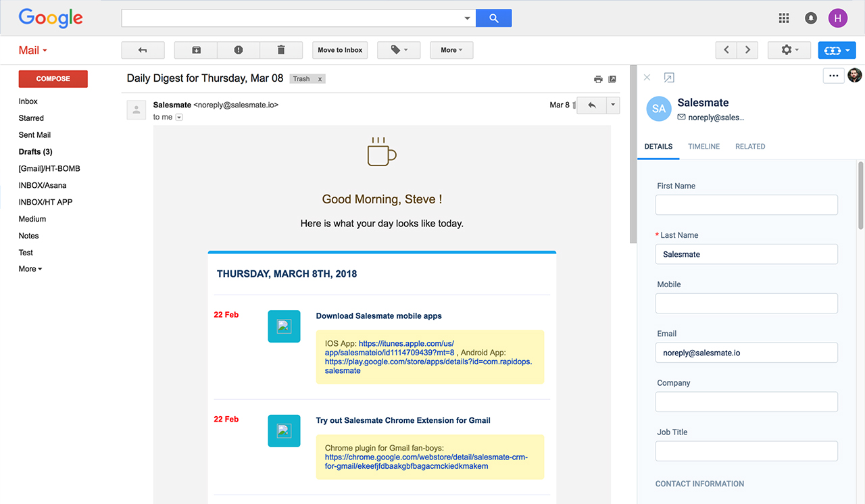Open the More actions dropdown in toolbar

tap(451, 50)
